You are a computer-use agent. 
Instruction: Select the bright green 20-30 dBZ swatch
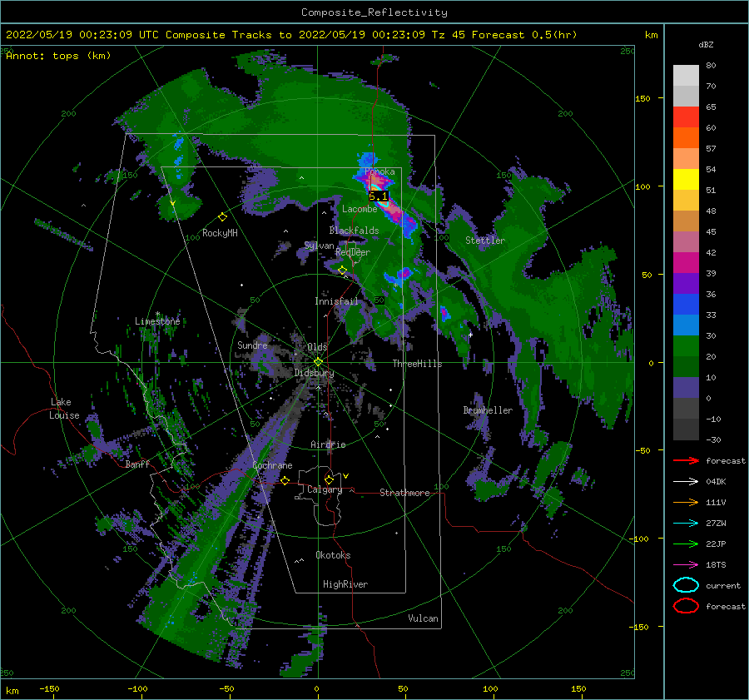click(686, 346)
